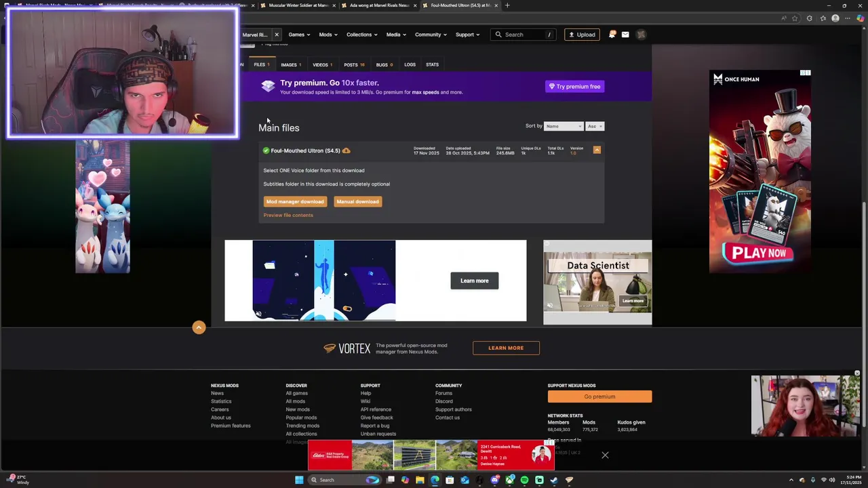The height and width of the screenshot is (488, 868).
Task: Open the messages envelope icon
Action: click(625, 35)
